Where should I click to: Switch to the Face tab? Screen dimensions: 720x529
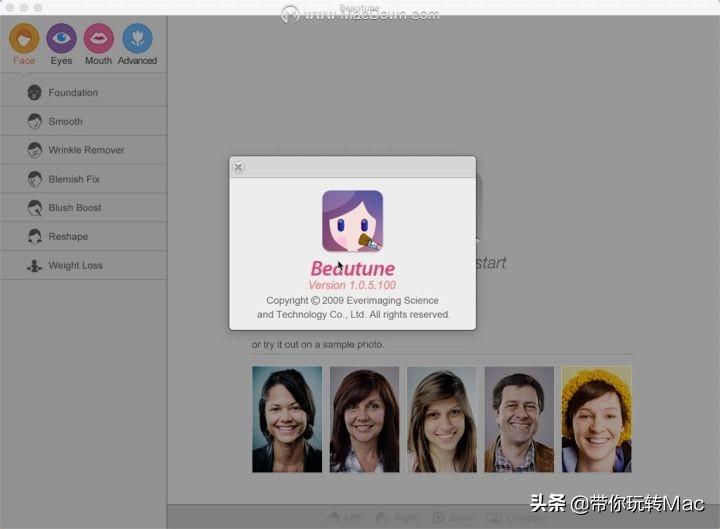coord(24,44)
